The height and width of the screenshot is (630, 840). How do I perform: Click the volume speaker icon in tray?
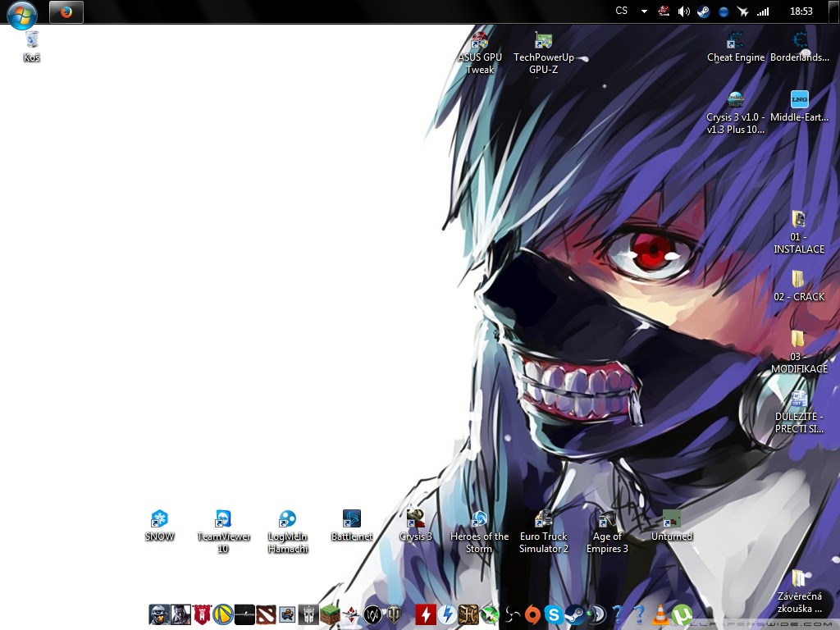pos(683,11)
